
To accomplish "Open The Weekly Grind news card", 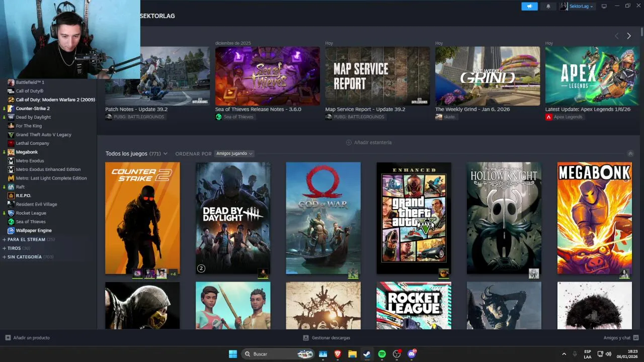I will pyautogui.click(x=488, y=76).
